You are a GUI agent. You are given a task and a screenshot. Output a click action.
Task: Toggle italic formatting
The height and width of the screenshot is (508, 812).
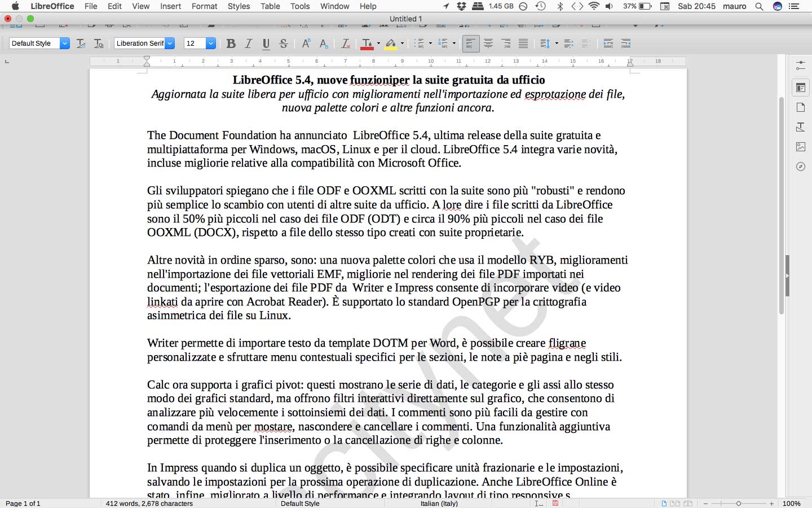point(248,43)
